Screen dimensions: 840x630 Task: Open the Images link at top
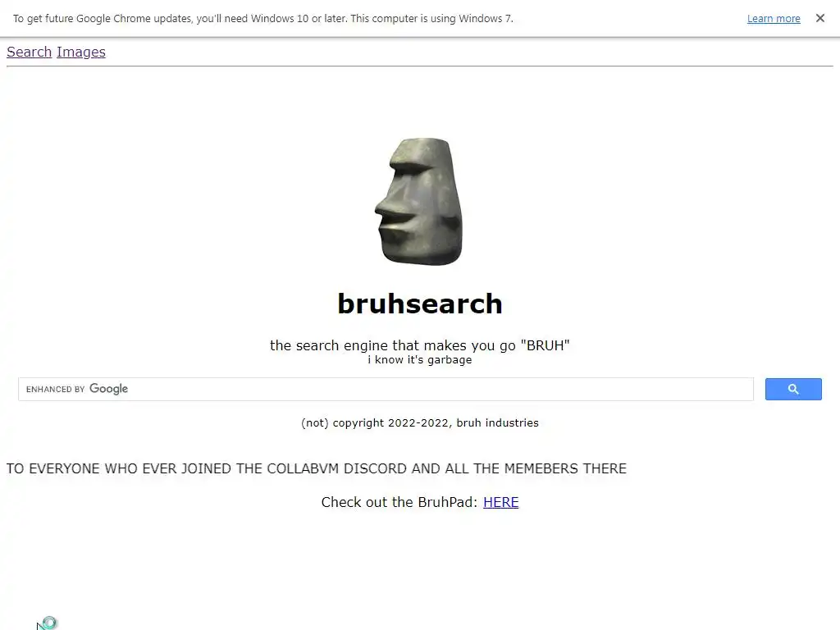81,52
